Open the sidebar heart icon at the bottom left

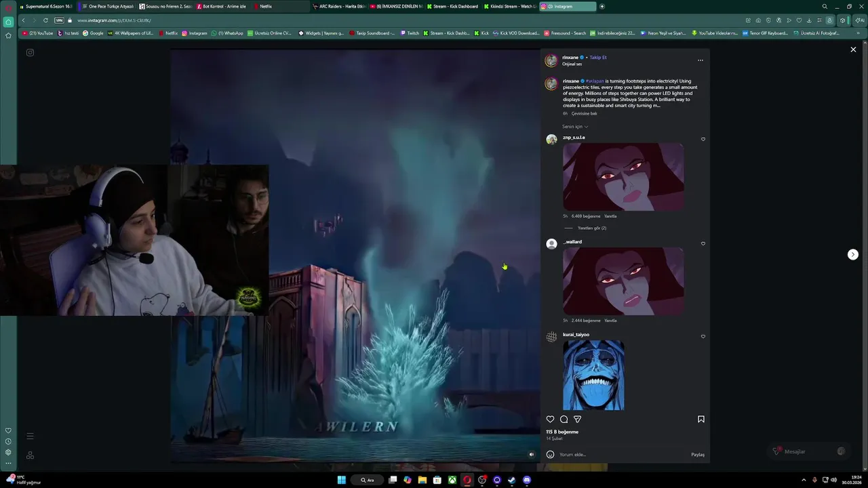(8, 430)
